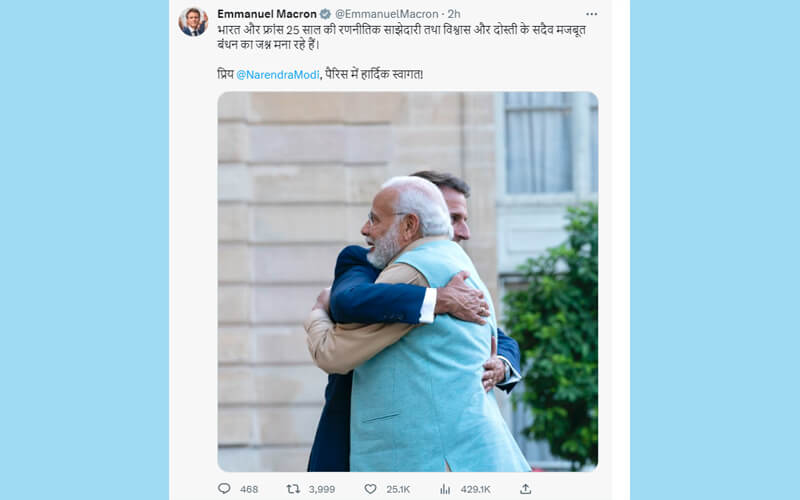Click the 25.1K likes count
Image resolution: width=800 pixels, height=500 pixels.
[x=396, y=489]
